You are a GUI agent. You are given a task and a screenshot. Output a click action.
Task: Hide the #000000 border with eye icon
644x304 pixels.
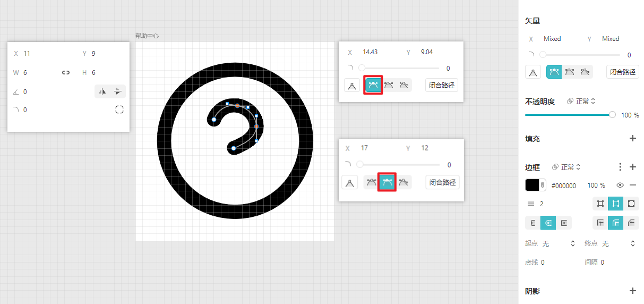pyautogui.click(x=620, y=185)
